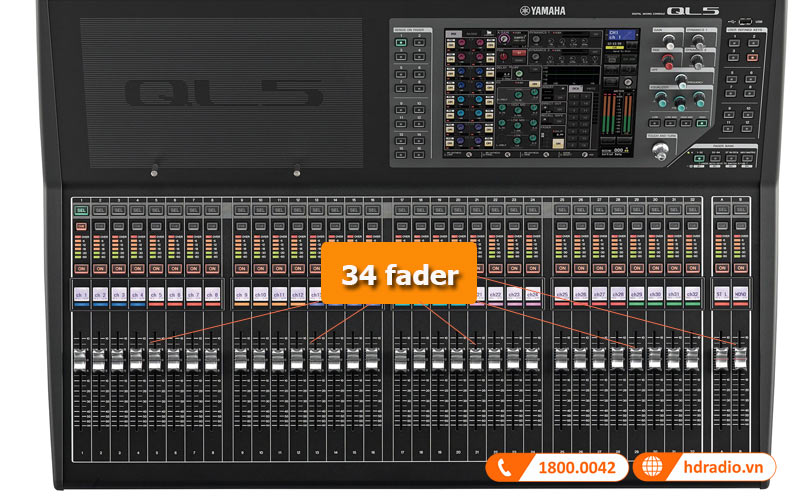The width and height of the screenshot is (800, 500).
Task: Tap the blue CH1 name box on touchscreen
Action: [620, 35]
